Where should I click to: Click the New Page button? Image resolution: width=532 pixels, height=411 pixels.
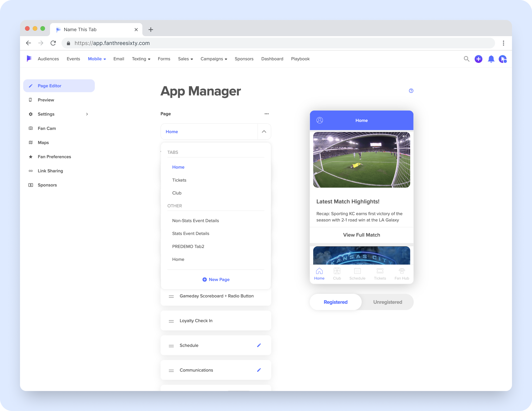(216, 280)
